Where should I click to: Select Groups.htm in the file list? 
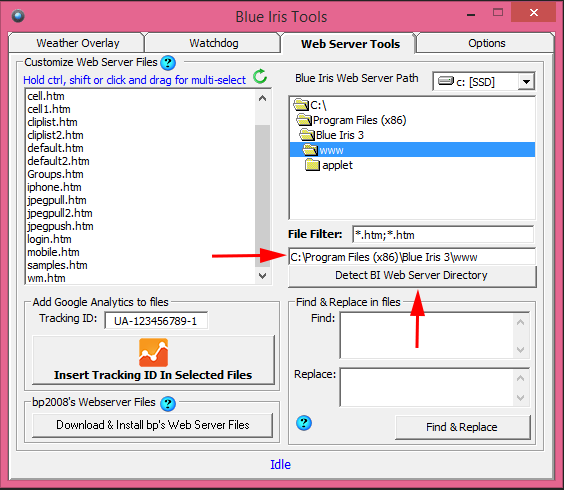(x=55, y=174)
